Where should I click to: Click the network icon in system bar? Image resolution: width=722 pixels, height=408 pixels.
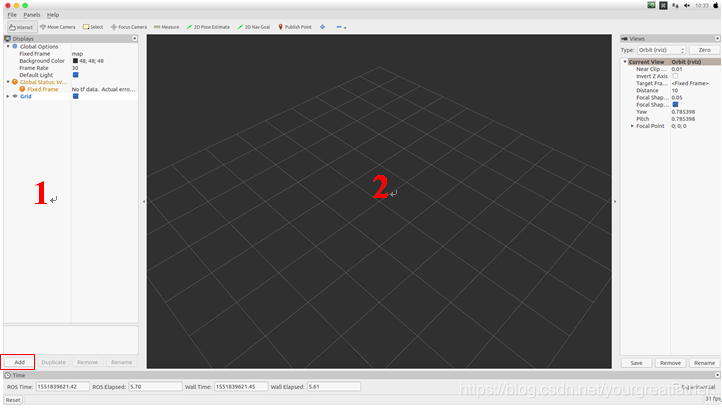click(675, 6)
